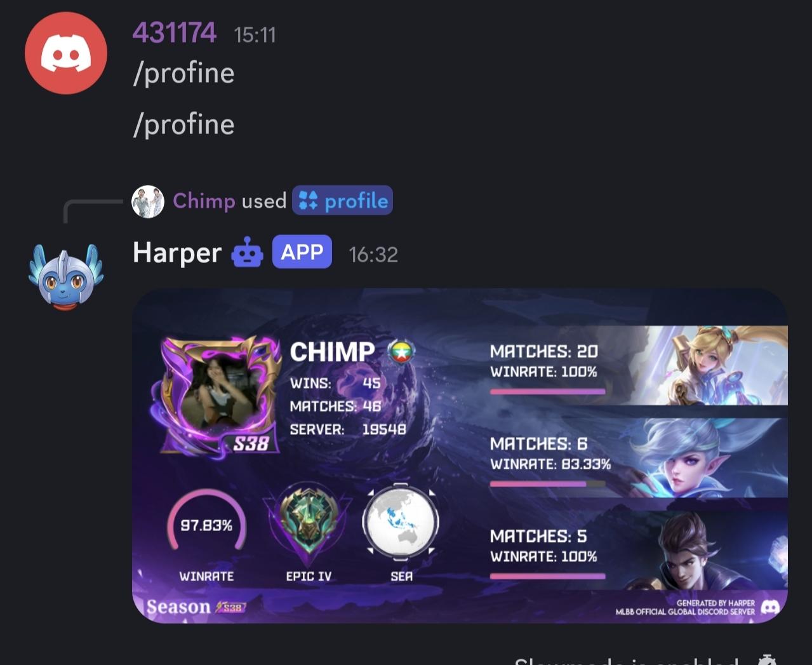
Task: Click the 97.83% winrate gauge
Action: click(206, 522)
